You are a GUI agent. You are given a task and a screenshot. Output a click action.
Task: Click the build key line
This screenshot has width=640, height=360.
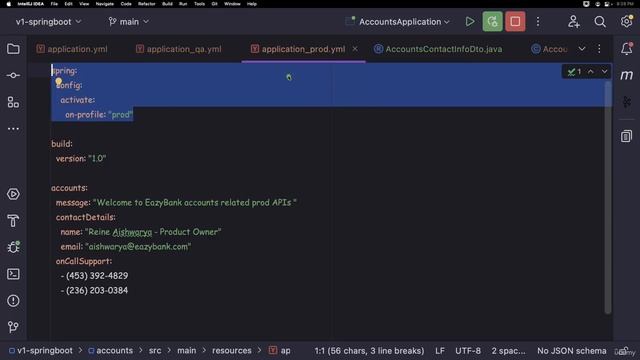point(62,144)
